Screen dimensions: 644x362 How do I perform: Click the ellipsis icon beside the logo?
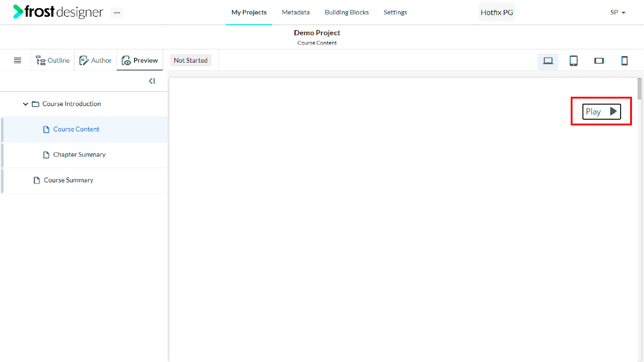click(117, 13)
